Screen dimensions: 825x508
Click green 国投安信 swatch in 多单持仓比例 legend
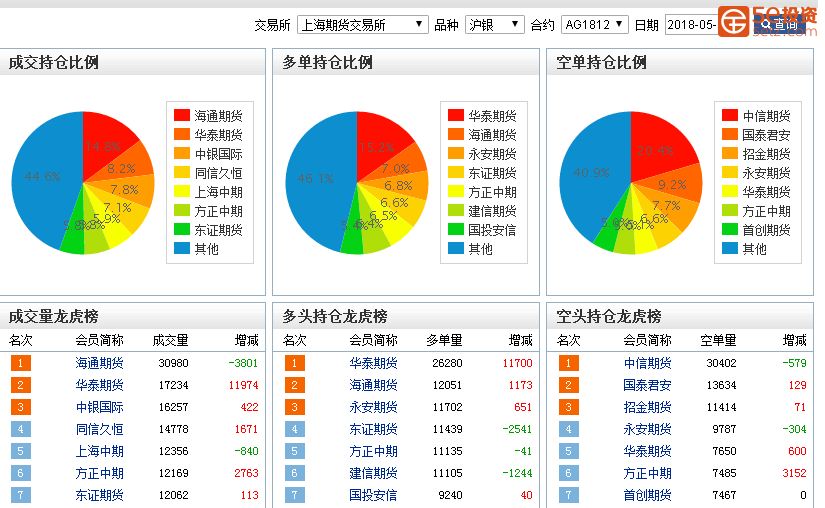456,229
